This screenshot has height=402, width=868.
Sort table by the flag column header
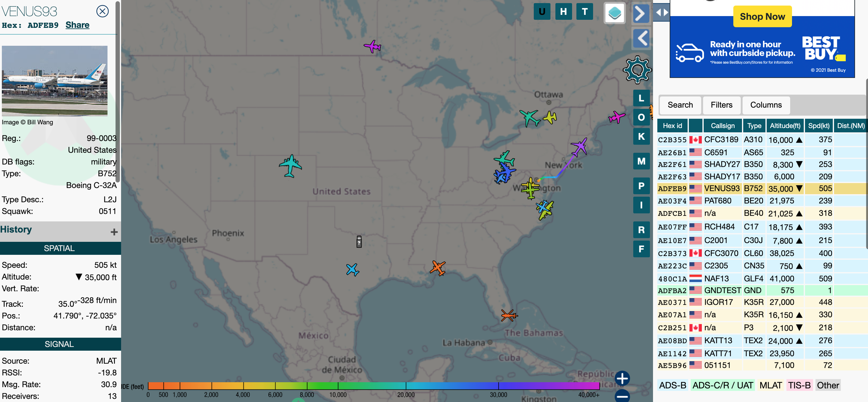[x=695, y=126]
